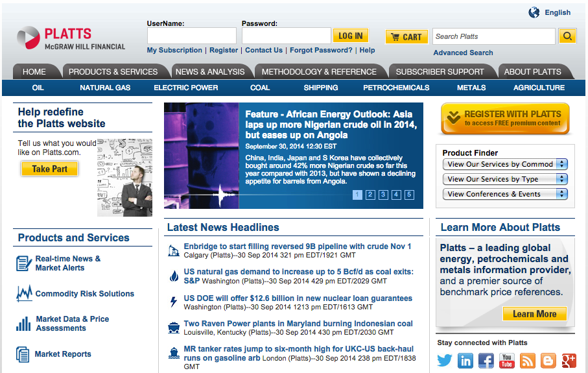Click coal cart icon beside Raven Power headline
The image size is (588, 373).
[x=174, y=328]
